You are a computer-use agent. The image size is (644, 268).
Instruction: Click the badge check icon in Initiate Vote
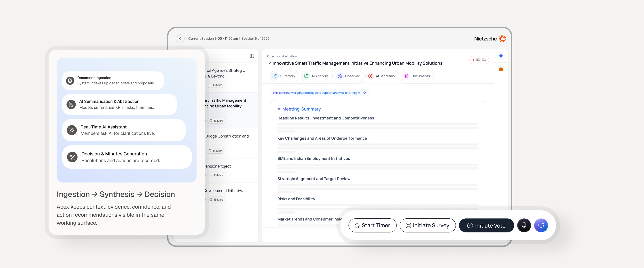[470, 226]
